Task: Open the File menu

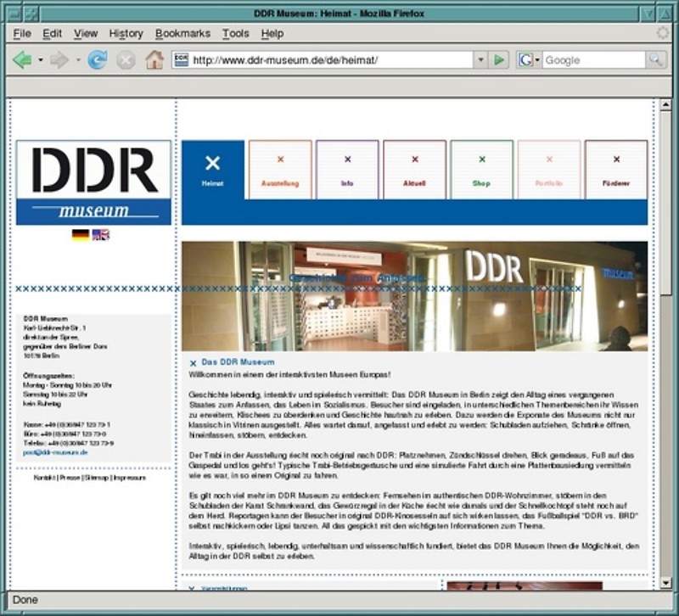Action: tap(22, 33)
